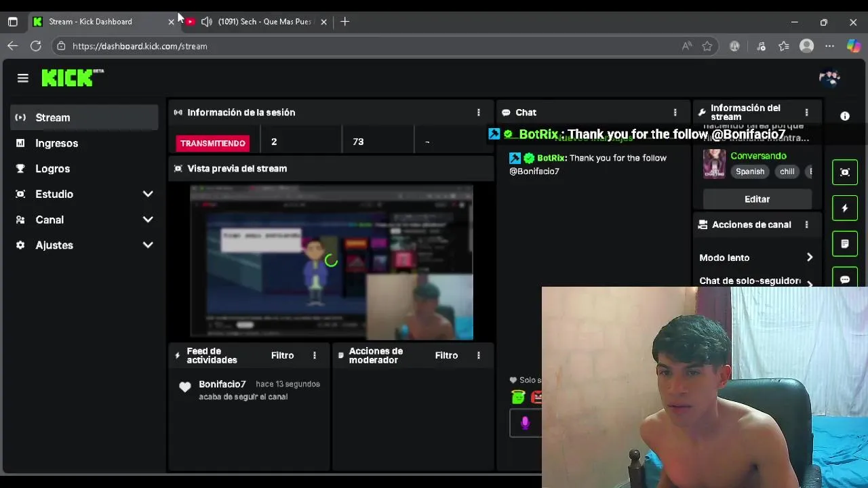Image resolution: width=868 pixels, height=488 pixels.
Task: Open the Kick hamburger menu
Action: pos(23,79)
